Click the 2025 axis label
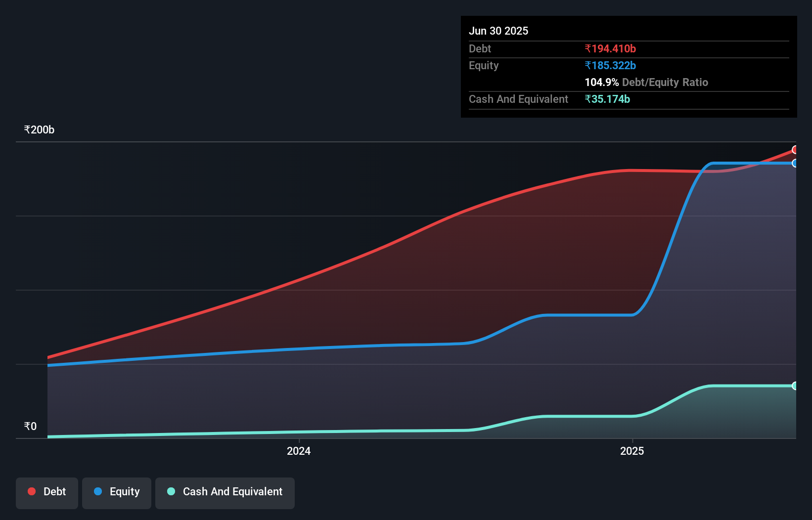The image size is (812, 520). tap(632, 451)
